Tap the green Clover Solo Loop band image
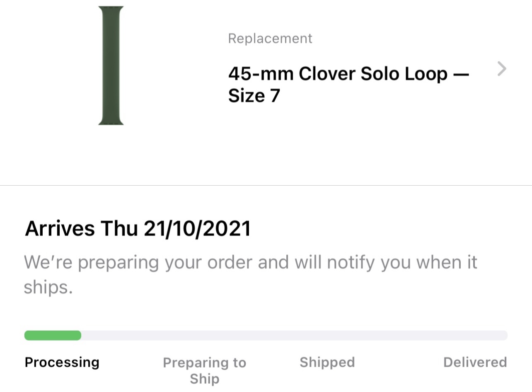The height and width of the screenshot is (392, 532). pos(111,65)
